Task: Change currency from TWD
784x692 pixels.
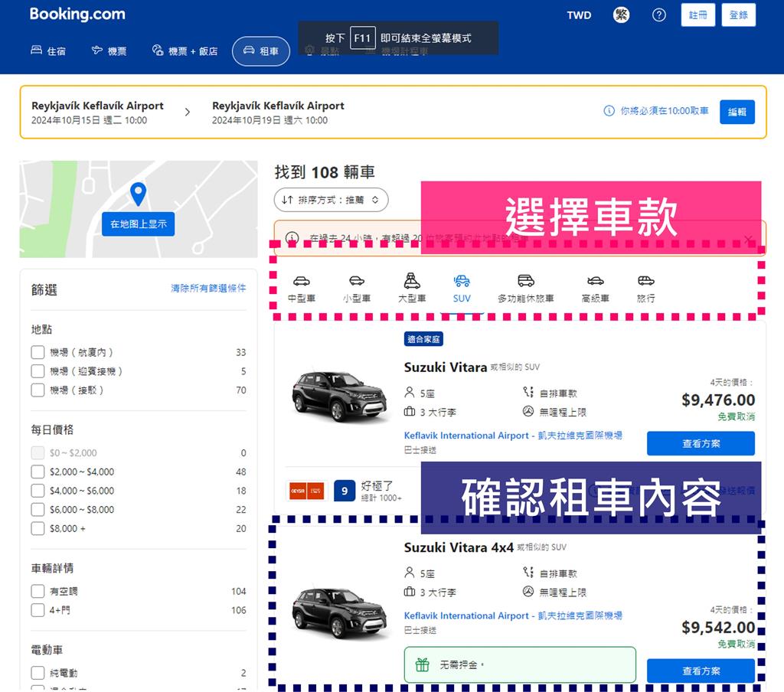Action: pos(579,15)
